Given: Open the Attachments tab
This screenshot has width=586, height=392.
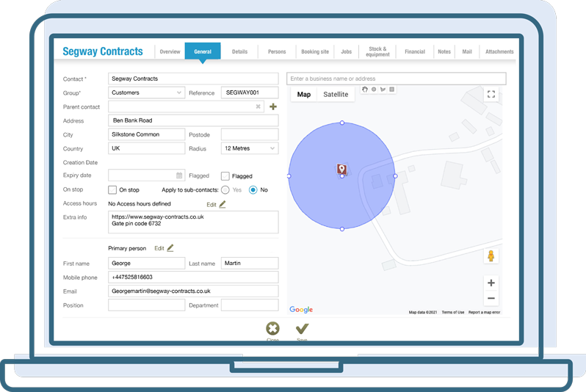Looking at the screenshot, I should tap(499, 51).
